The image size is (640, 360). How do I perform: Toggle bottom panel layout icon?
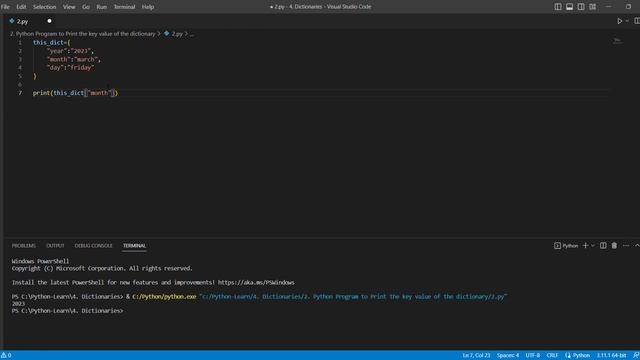click(569, 7)
